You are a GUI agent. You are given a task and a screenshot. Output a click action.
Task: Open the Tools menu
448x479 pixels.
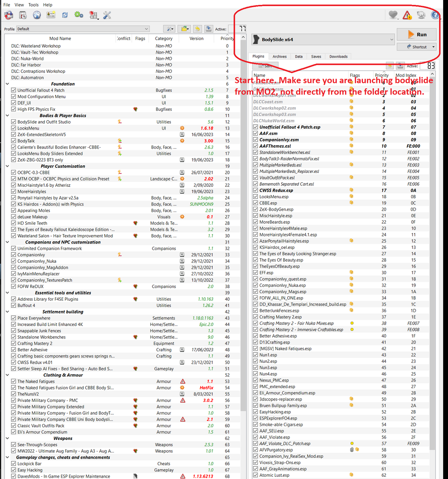(x=33, y=4)
